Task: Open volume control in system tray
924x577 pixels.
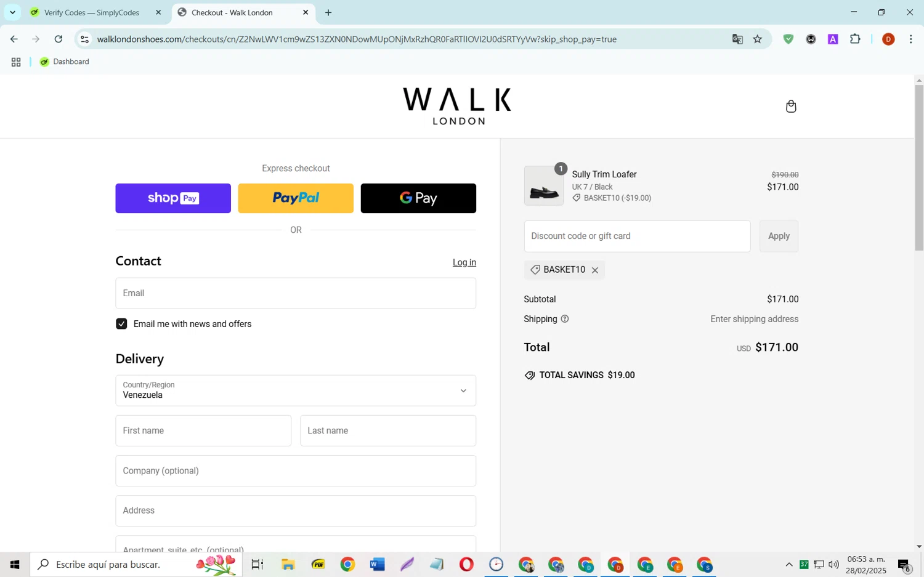Action: [x=833, y=564]
